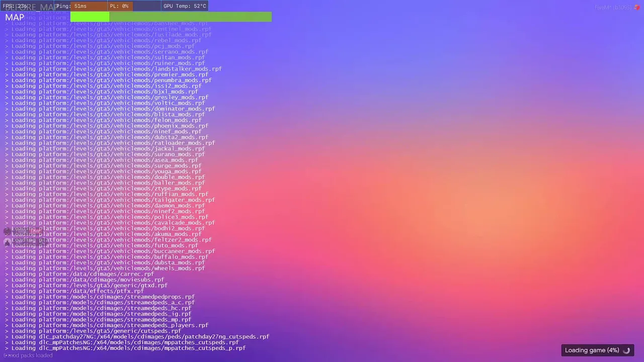Click the red FiveM logo icon

[x=637, y=8]
